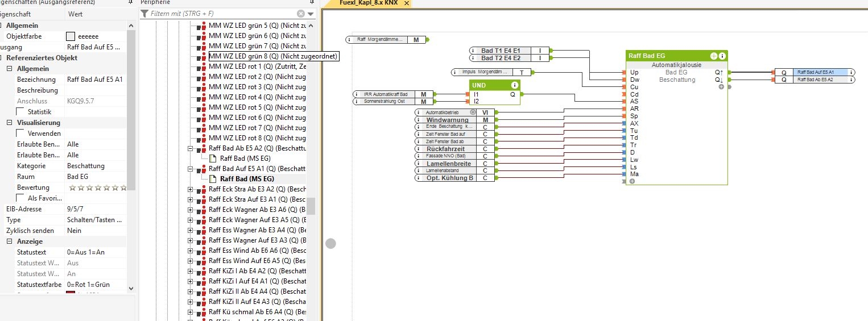Click the KNX icon for MM WZ LED rot 1
Viewport: 868px width, 321px height.
coord(201,67)
